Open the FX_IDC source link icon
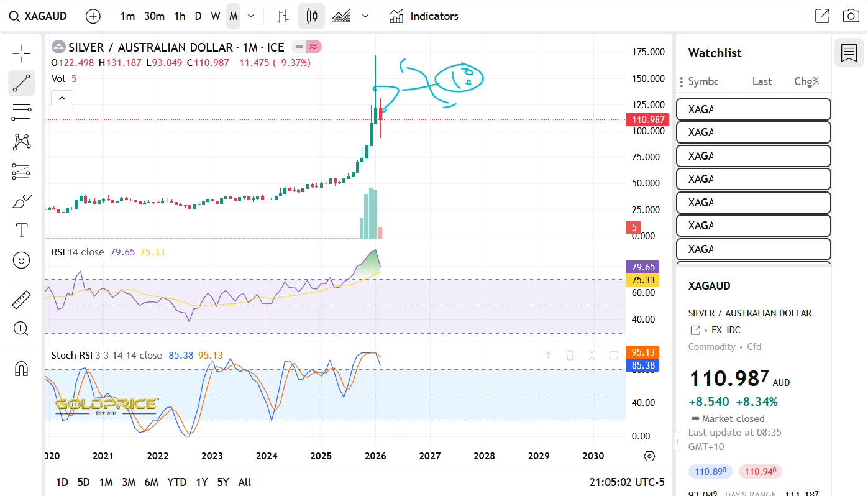Image resolution: width=868 pixels, height=496 pixels. pyautogui.click(x=695, y=330)
